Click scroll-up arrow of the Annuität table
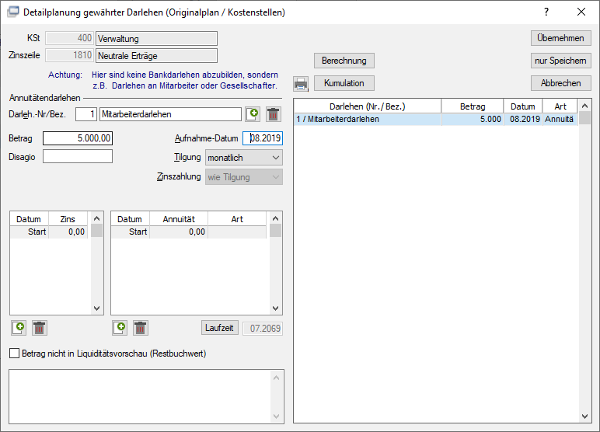 [275, 218]
